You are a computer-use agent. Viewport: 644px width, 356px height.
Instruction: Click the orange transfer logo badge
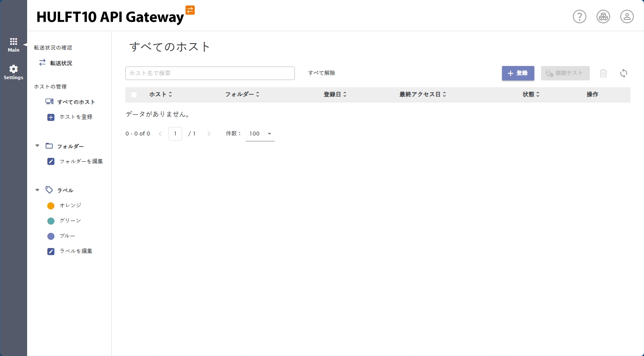coord(190,10)
